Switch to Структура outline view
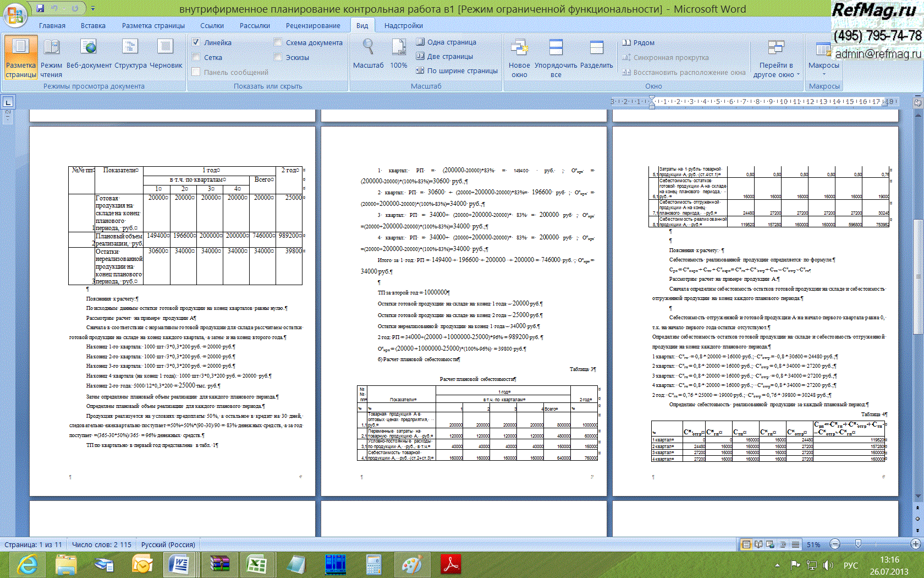Screen dimensions: 924x578 click(130, 48)
